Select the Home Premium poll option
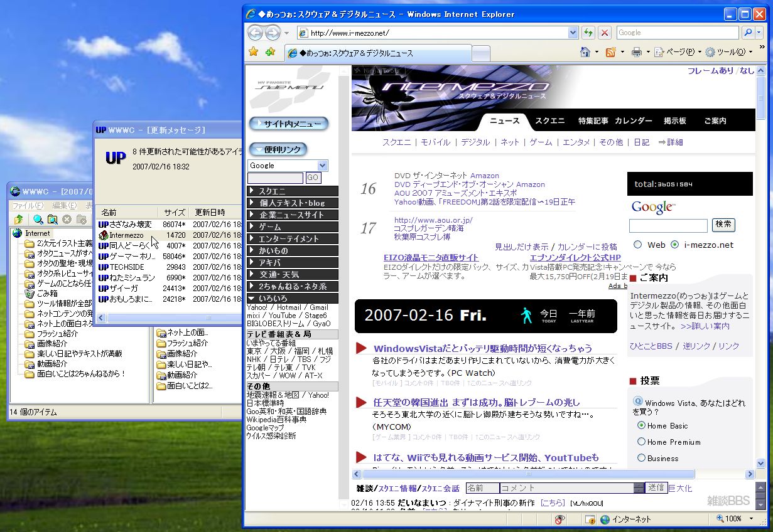773x532 pixels. [641, 442]
